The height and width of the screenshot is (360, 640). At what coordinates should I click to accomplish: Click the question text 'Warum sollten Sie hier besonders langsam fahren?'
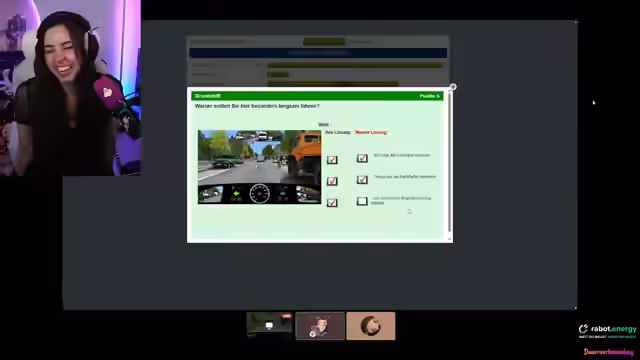(x=257, y=106)
